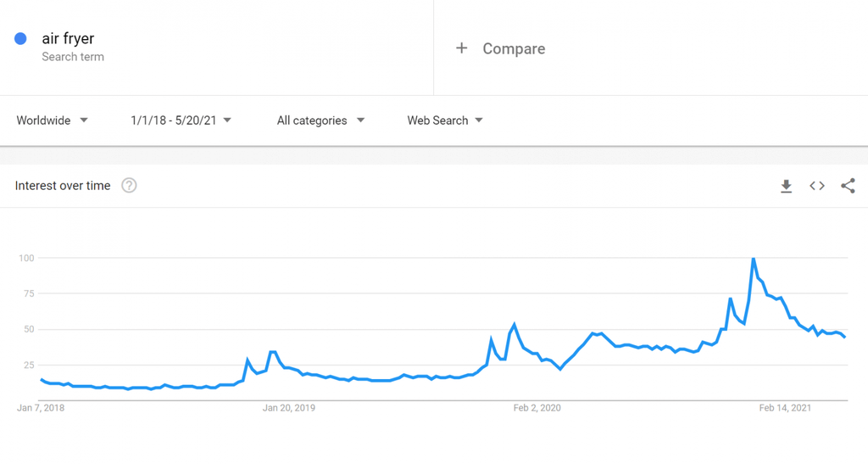Screen dimensions: 868x464
Task: Click the peak point at 100 on chart
Action: [754, 258]
